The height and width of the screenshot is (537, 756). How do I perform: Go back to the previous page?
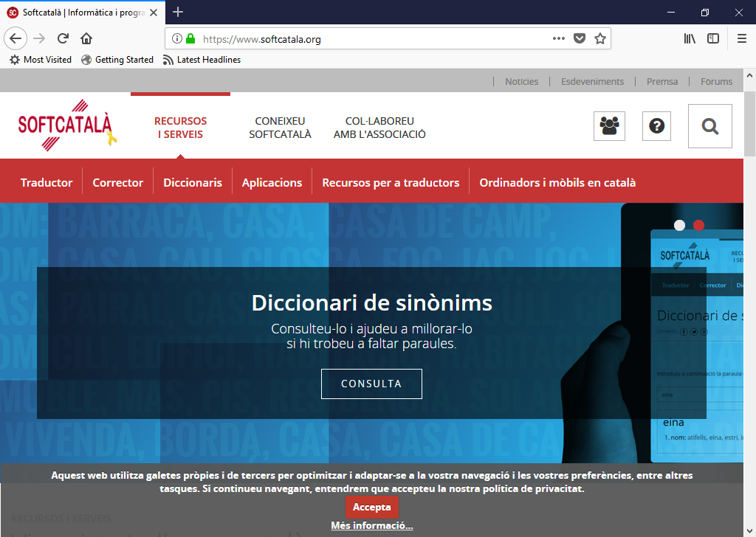pyautogui.click(x=16, y=38)
